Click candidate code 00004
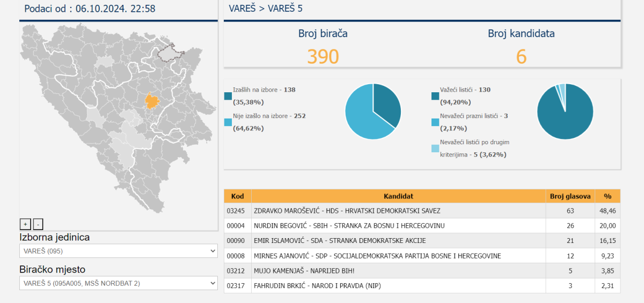Screen dimensions: 644x303 (x=236, y=226)
